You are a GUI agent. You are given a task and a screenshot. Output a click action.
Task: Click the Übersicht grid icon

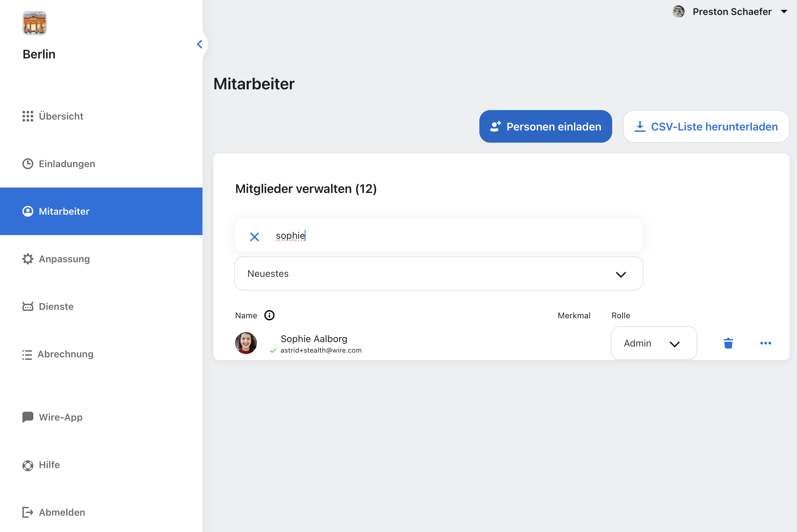tap(28, 116)
